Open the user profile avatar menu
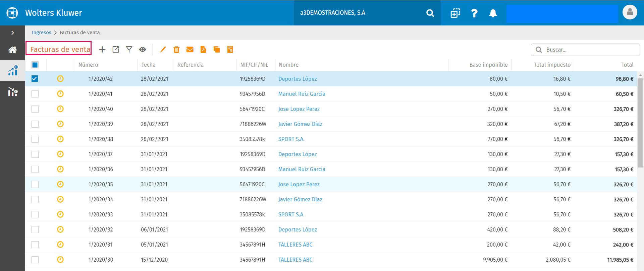644x271 pixels. coord(630,12)
